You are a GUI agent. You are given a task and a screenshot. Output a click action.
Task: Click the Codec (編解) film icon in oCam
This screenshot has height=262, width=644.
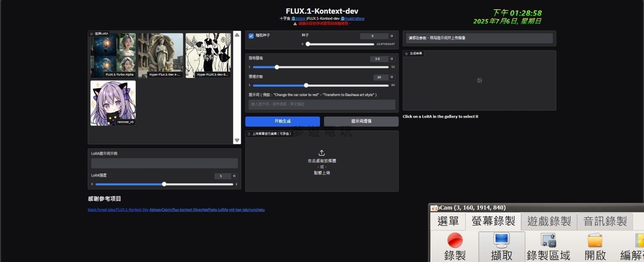coord(639,240)
